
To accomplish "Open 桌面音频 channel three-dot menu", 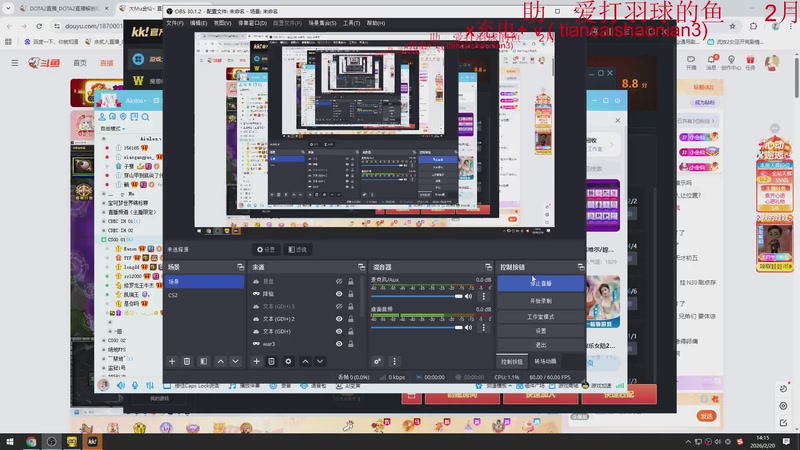I will pyautogui.click(x=484, y=328).
